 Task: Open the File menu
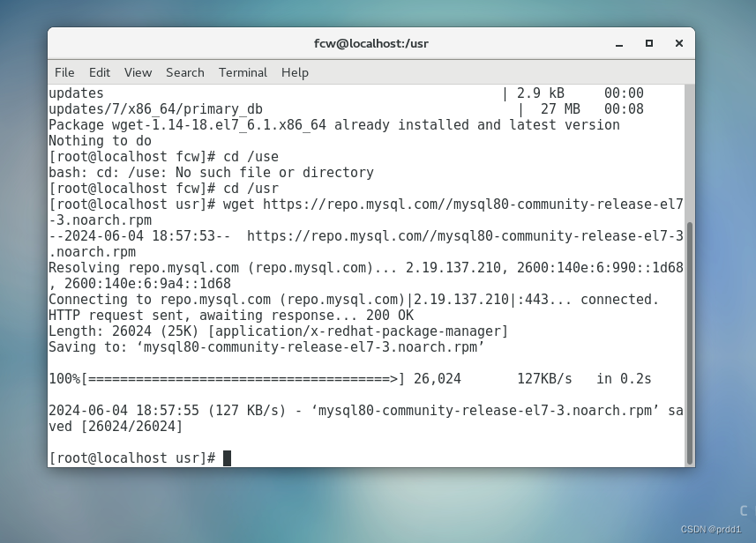[64, 72]
